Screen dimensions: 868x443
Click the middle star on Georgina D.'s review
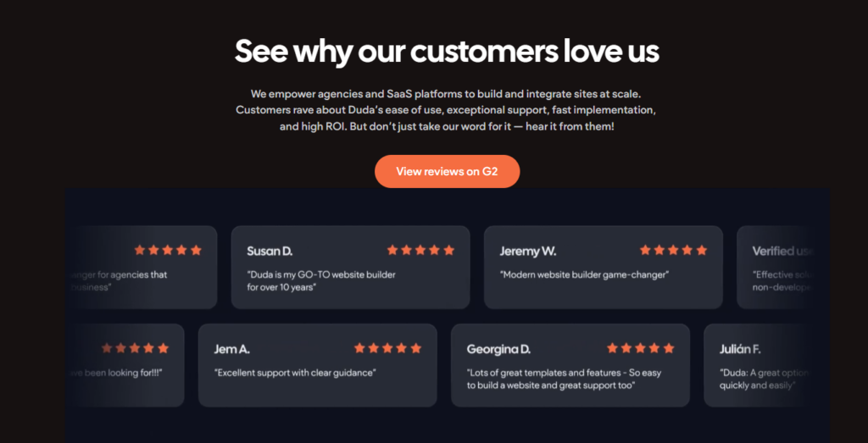coord(641,348)
